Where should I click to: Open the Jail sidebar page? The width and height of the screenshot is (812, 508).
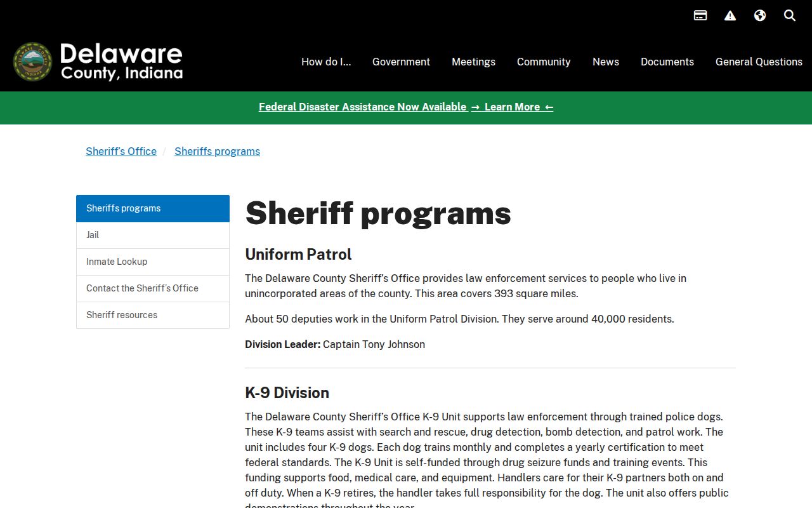click(153, 235)
